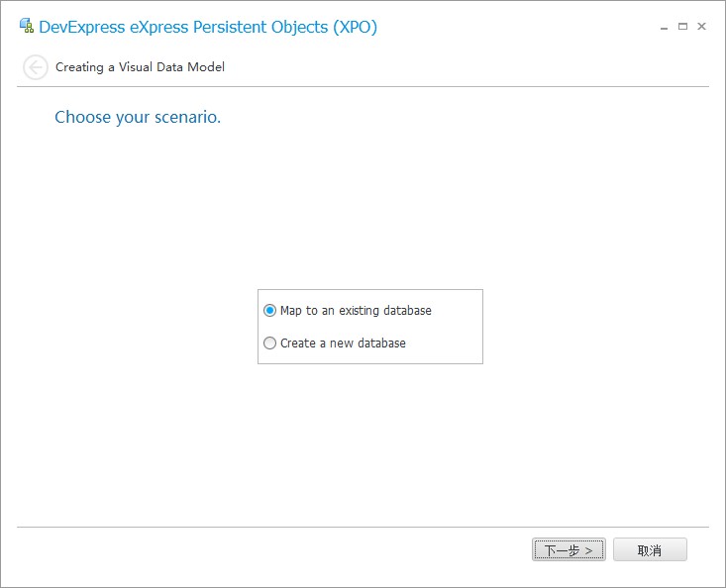Click the 'Create a new database' label text
This screenshot has height=588, width=726.
pyautogui.click(x=343, y=343)
